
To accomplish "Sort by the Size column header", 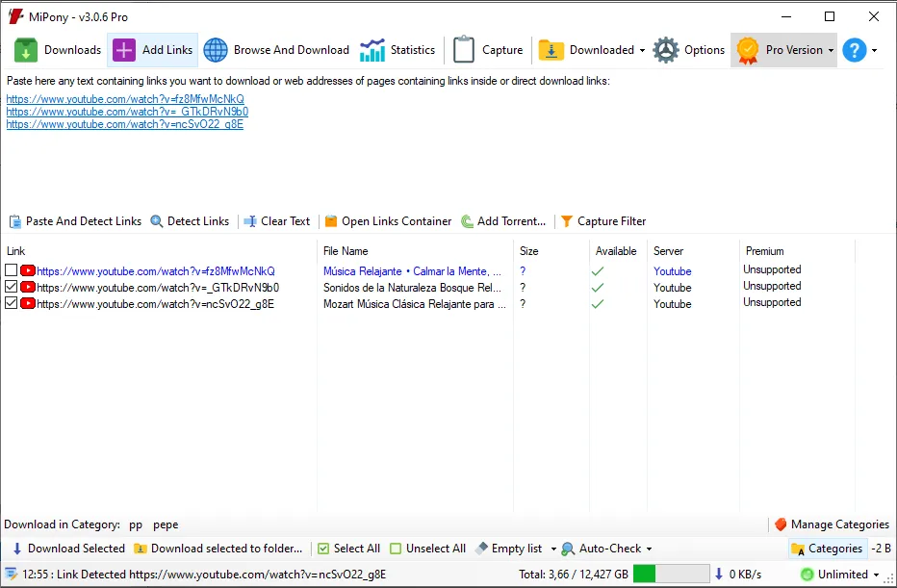I will (x=529, y=251).
